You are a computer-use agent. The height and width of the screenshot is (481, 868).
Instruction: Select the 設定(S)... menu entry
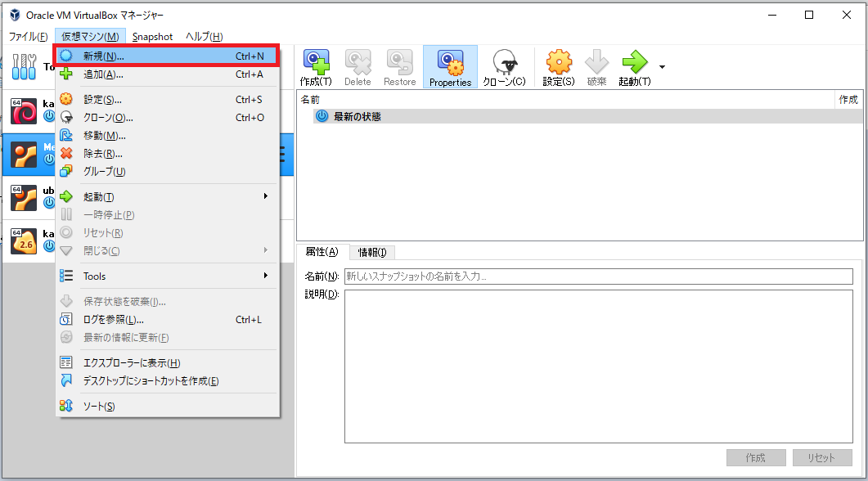click(x=167, y=100)
